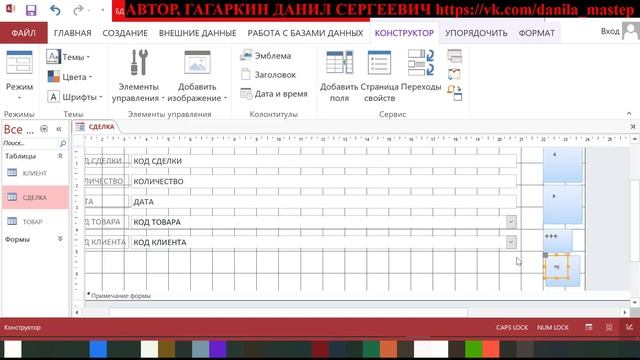
Task: Select the form button with asterisks
Action: coord(558,240)
